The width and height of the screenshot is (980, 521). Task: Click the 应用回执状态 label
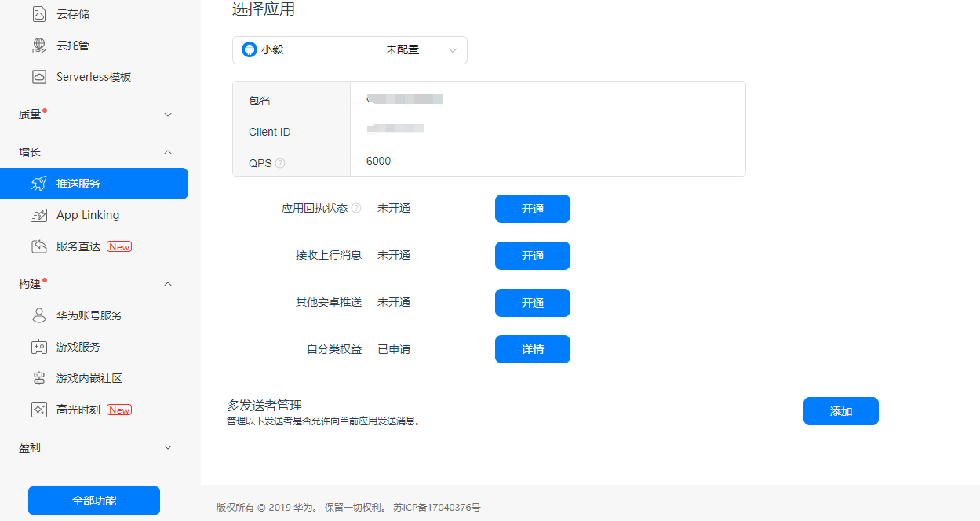click(x=315, y=209)
